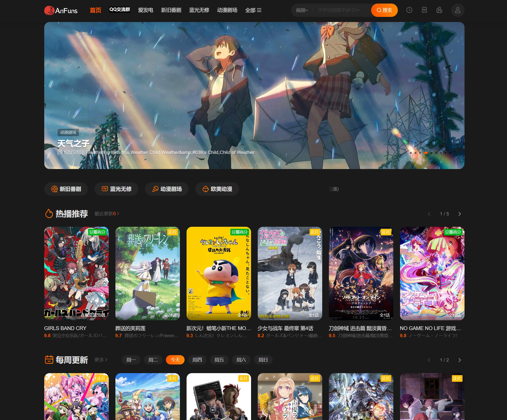
Task: Go to next page of 热播推荐
Action: click(459, 214)
